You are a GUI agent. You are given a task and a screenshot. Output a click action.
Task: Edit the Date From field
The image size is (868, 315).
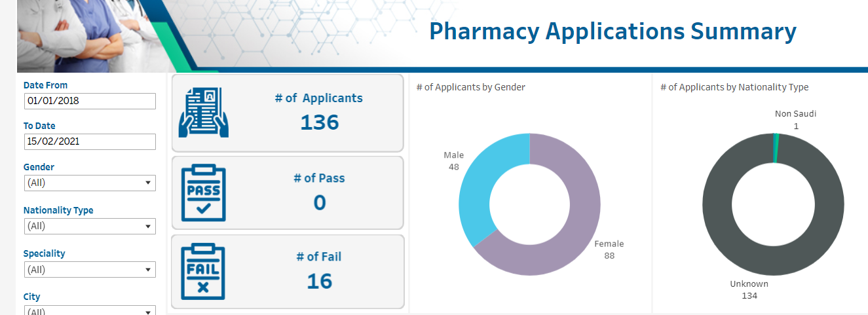(90, 101)
